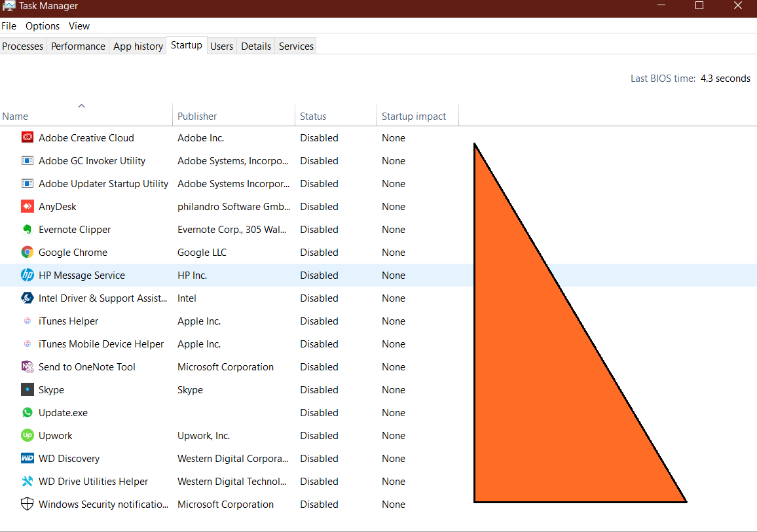Select the iTunes Helper icon
Image resolution: width=757 pixels, height=532 pixels.
(28, 321)
